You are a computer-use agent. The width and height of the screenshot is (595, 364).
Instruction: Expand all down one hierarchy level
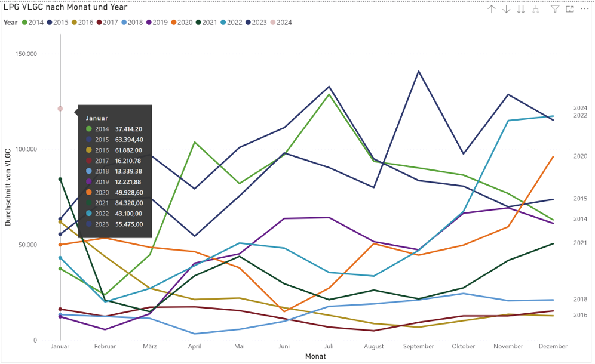tap(536, 9)
